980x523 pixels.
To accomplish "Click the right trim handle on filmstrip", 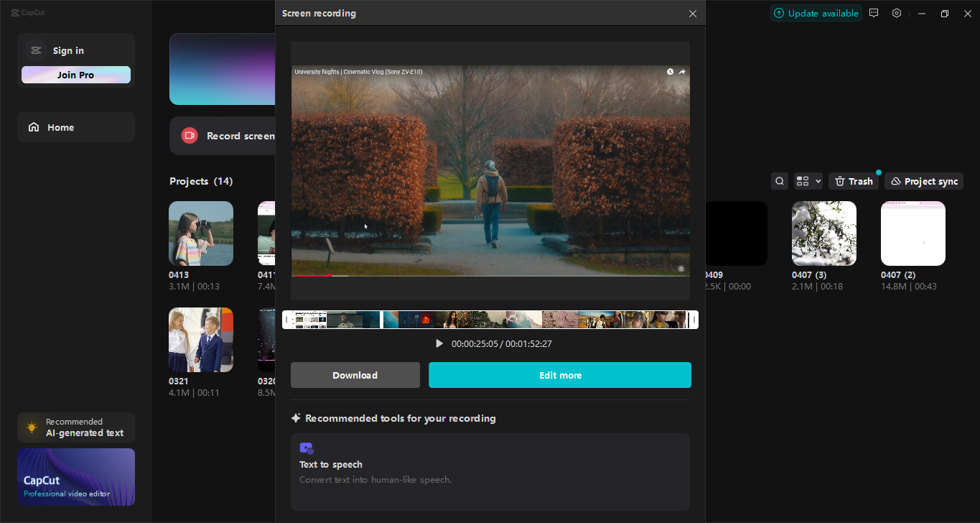I will pyautogui.click(x=694, y=320).
